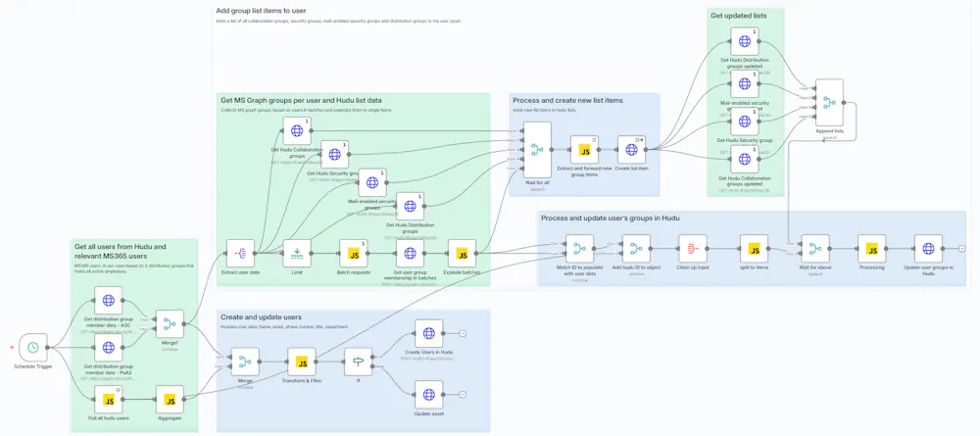Open the Pull all hudu users node

pyautogui.click(x=109, y=400)
